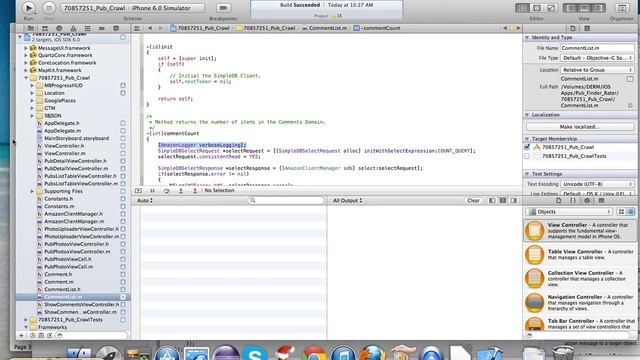Expand the MBProgressHUD group
Screen dimensions: 640x360
pos(32,85)
